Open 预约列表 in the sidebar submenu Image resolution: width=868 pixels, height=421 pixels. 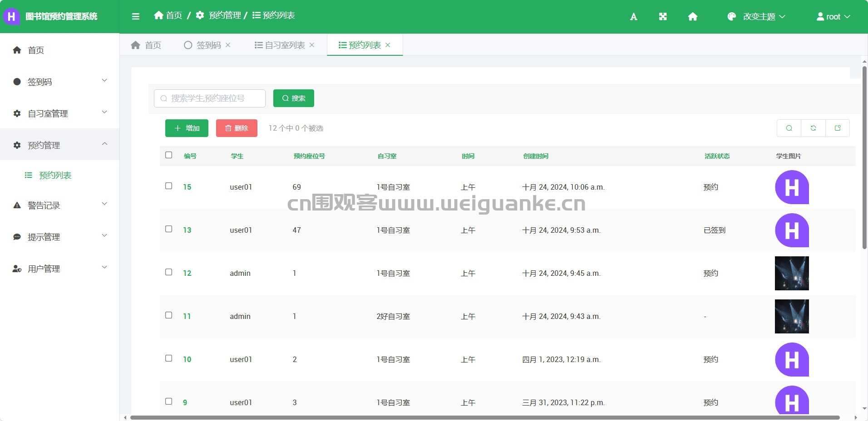[59, 175]
